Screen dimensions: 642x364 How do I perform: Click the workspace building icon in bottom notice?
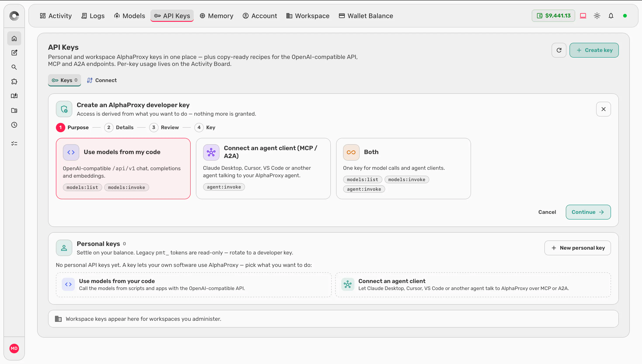(x=58, y=319)
